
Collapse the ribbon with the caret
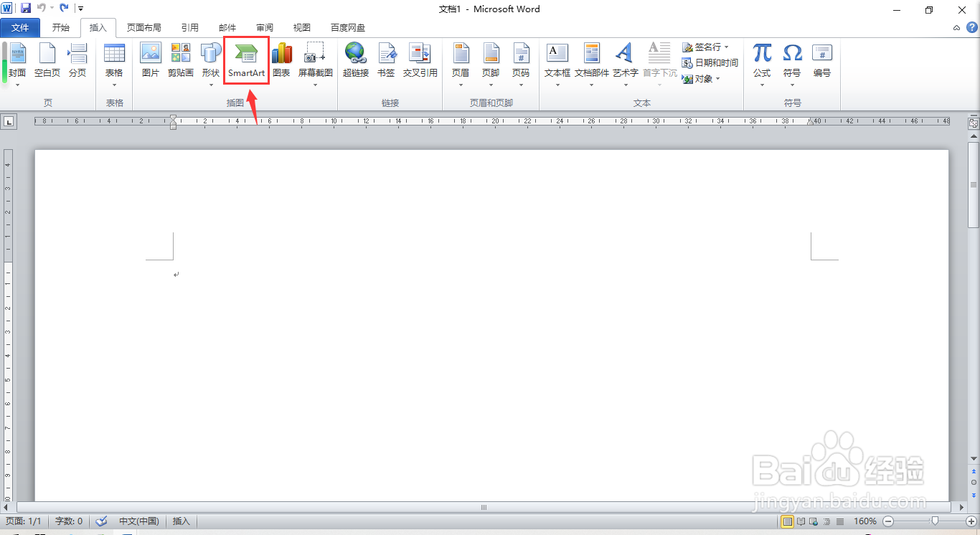coord(956,28)
